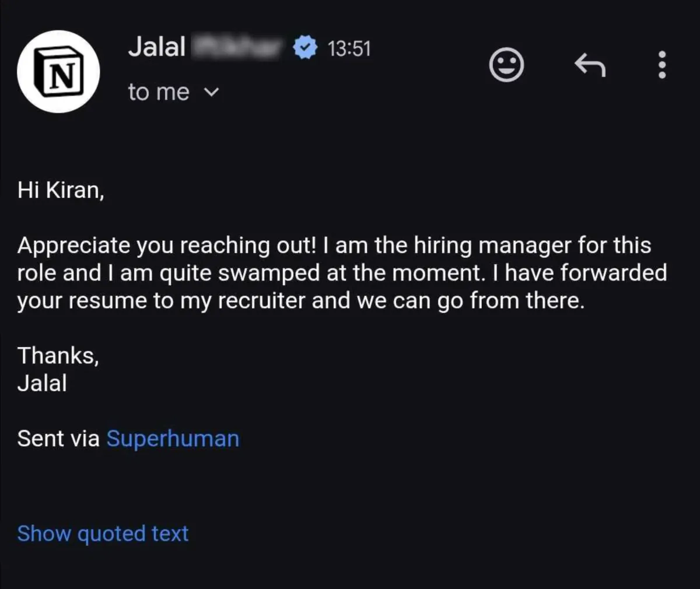Click the blue verified badge
Image resolution: width=700 pixels, height=589 pixels.
point(304,48)
